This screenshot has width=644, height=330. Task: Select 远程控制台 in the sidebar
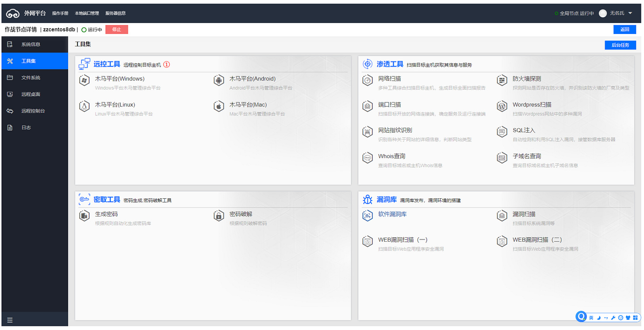click(x=34, y=111)
